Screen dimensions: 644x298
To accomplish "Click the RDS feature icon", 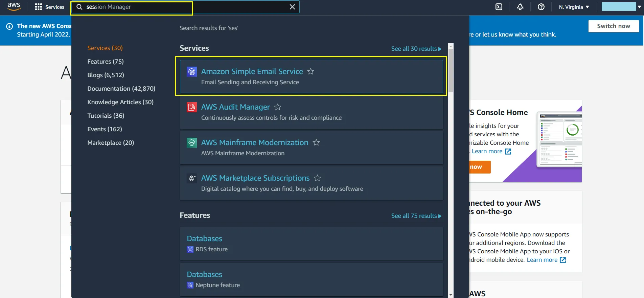I will click(x=190, y=250).
